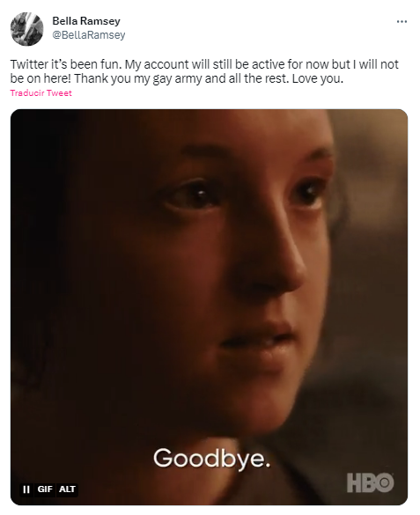The image size is (420, 515).
Task: Click the GIF label badge
Action: (45, 489)
